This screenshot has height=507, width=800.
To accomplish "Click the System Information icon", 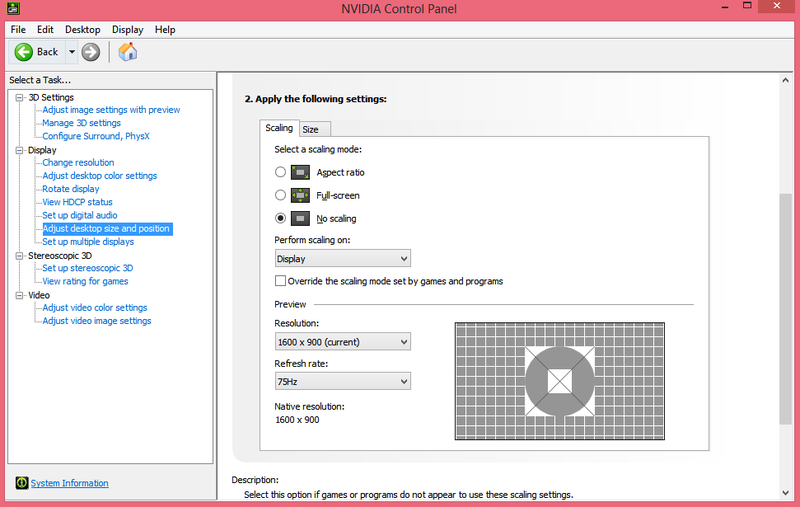I will click(x=21, y=483).
